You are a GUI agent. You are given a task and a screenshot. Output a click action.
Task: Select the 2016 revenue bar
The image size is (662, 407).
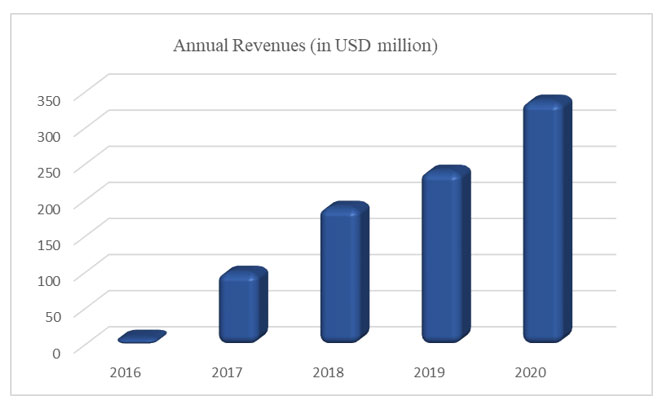[x=142, y=336]
